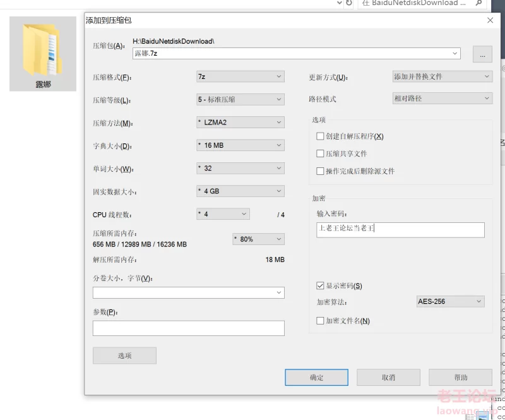Image resolution: width=505 pixels, height=420 pixels.
Task: Open the 压缩格式 7z dropdown
Action: point(240,77)
